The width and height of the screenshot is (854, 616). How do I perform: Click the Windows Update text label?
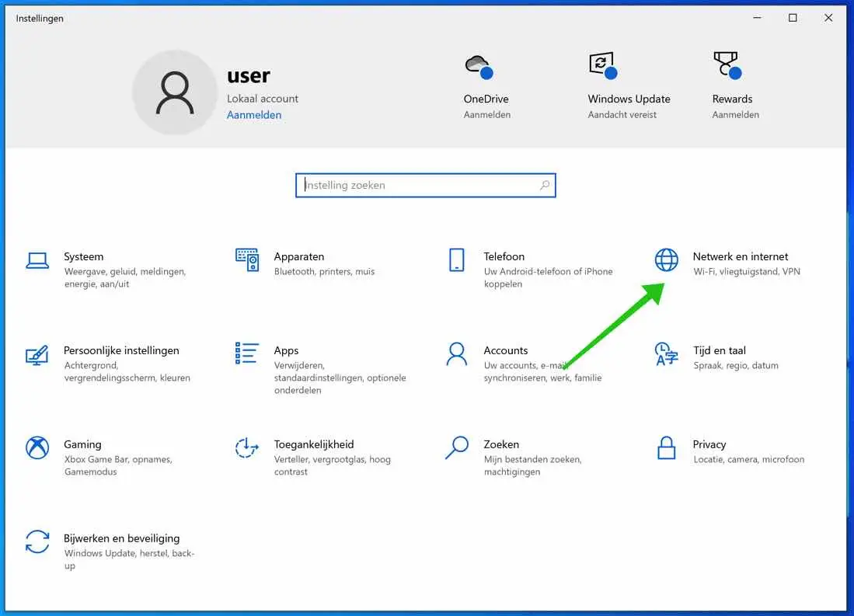click(629, 99)
